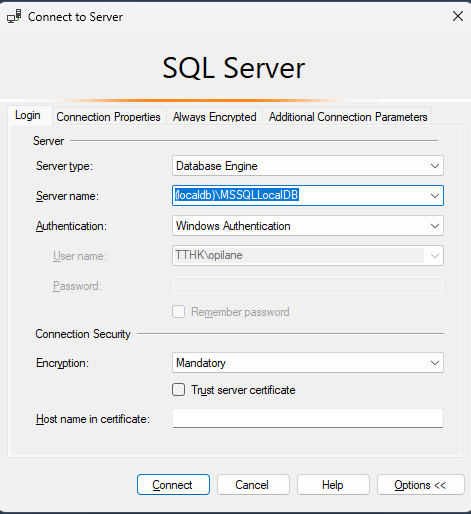The width and height of the screenshot is (471, 514).
Task: Click the Connect button
Action: (x=173, y=485)
